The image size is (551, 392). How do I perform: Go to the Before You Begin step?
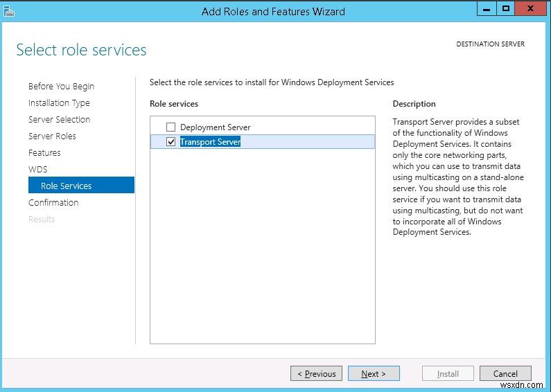point(61,87)
